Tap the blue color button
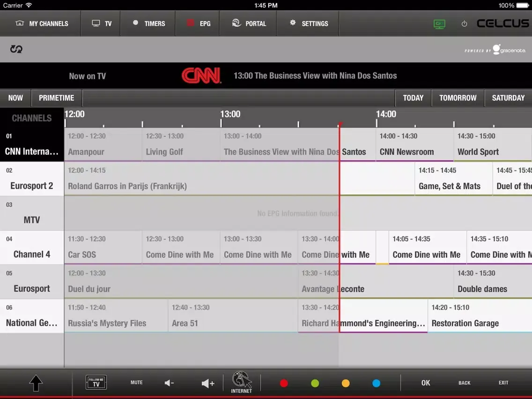The width and height of the screenshot is (532, 399). (376, 383)
